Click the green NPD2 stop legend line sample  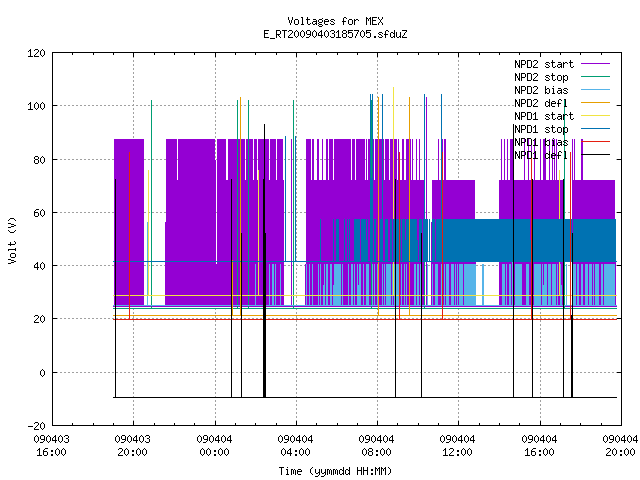pos(596,77)
